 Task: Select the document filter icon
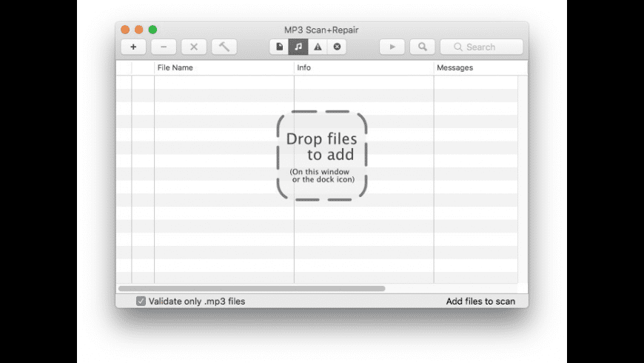(x=279, y=47)
